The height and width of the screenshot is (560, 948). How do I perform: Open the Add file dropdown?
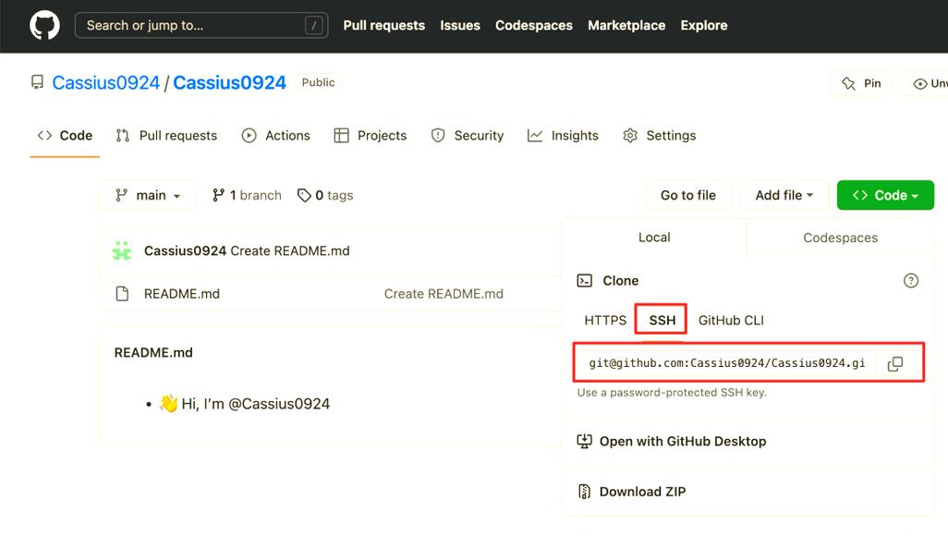[x=784, y=195]
